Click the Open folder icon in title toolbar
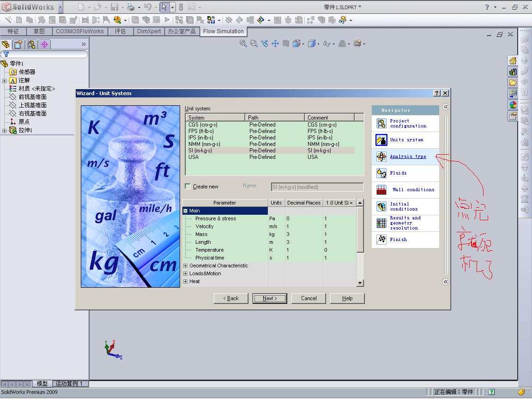 (x=97, y=7)
